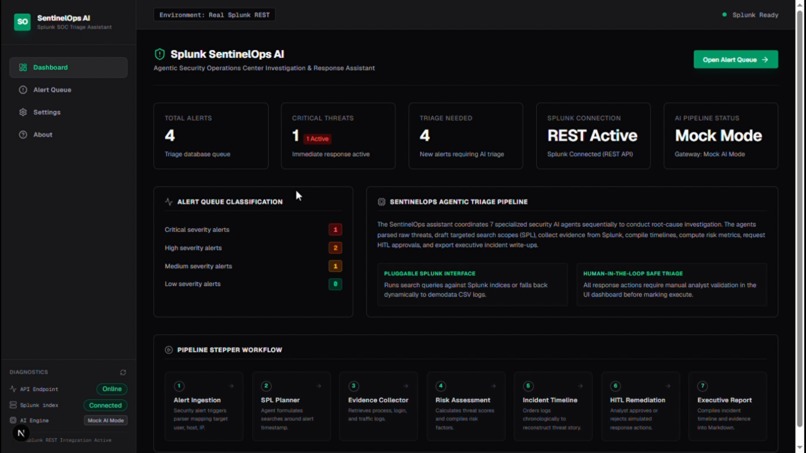The width and height of the screenshot is (806, 453).
Task: Open the About sidebar item
Action: point(68,135)
